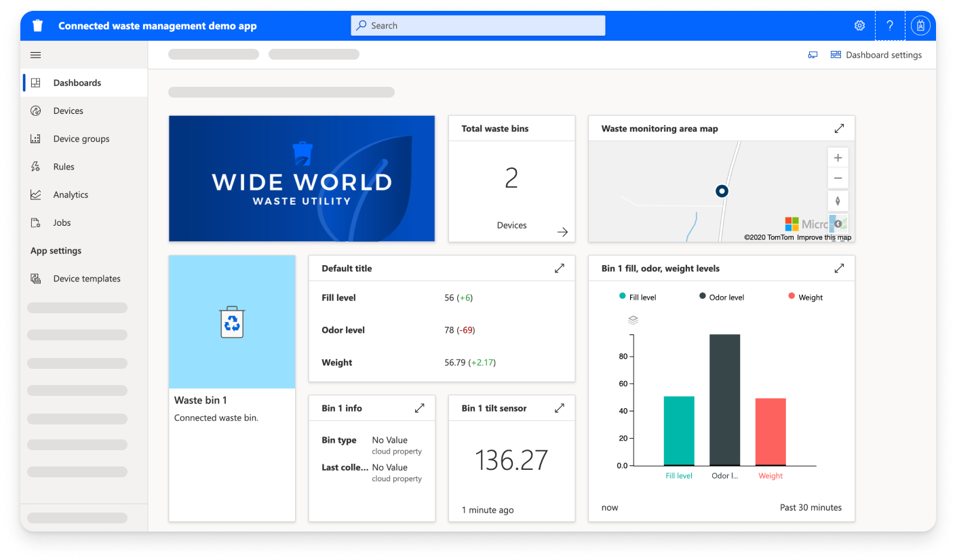Toggle the Fill level series in the chart legend

(638, 297)
